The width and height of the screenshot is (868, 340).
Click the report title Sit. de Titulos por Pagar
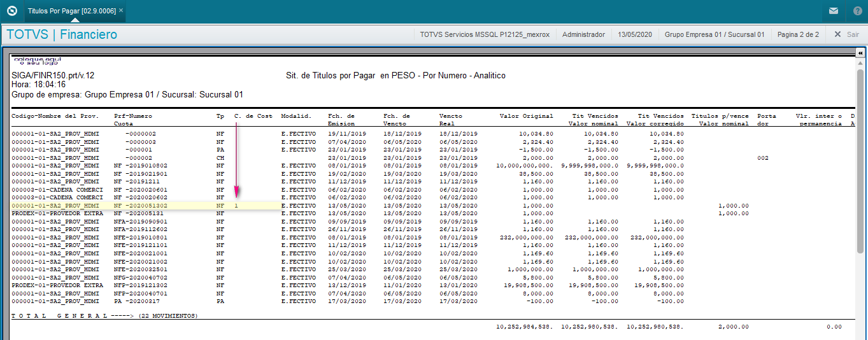coord(395,75)
